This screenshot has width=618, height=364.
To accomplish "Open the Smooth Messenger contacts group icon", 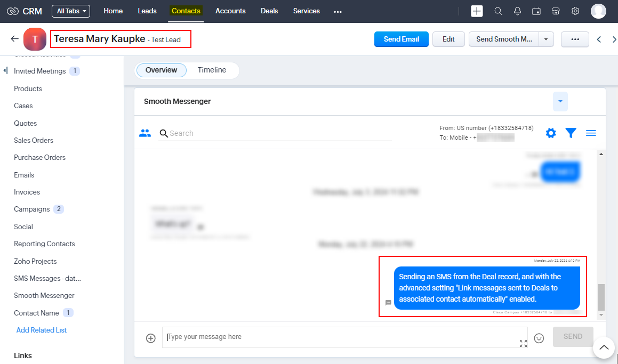I will 145,133.
